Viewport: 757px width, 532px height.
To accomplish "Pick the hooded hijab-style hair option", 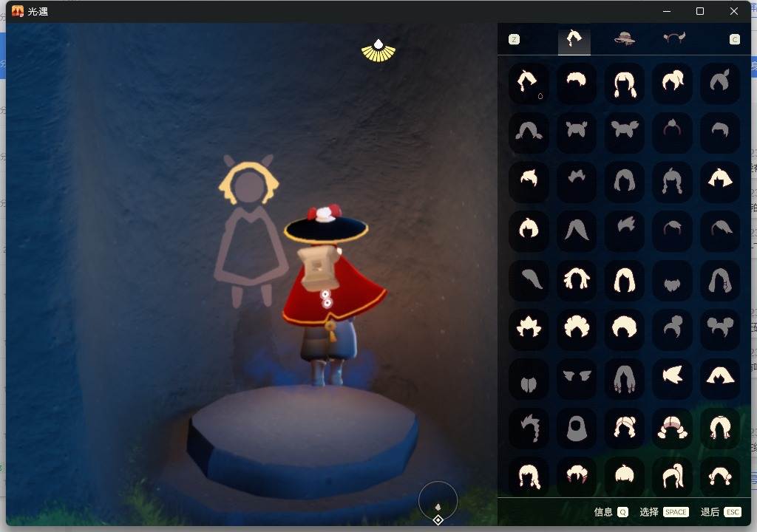I will (576, 428).
